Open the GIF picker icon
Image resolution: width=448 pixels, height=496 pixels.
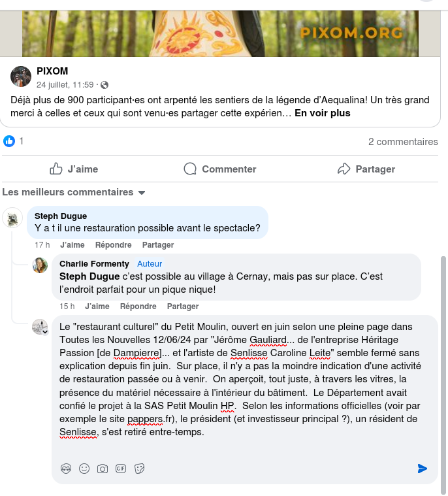[121, 469]
